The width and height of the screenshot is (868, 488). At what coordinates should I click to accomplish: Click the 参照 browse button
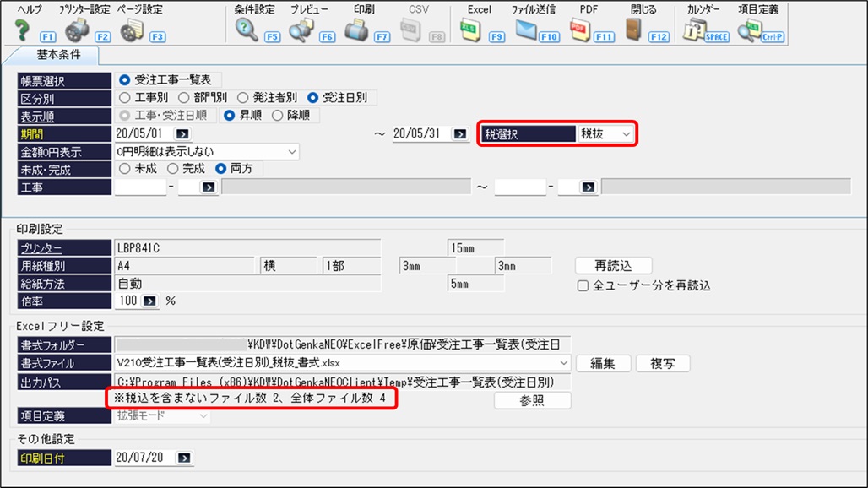click(532, 400)
